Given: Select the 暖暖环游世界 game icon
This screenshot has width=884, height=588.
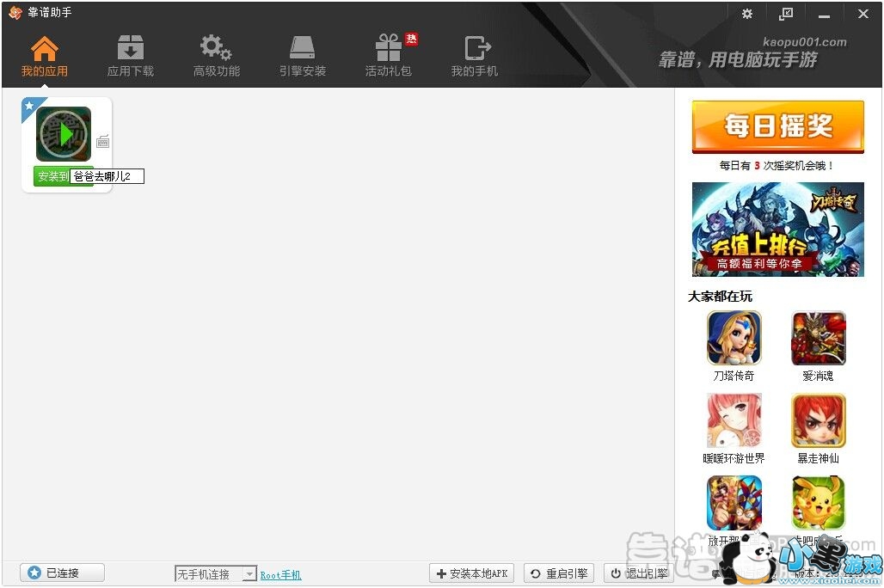Looking at the screenshot, I should [x=734, y=420].
